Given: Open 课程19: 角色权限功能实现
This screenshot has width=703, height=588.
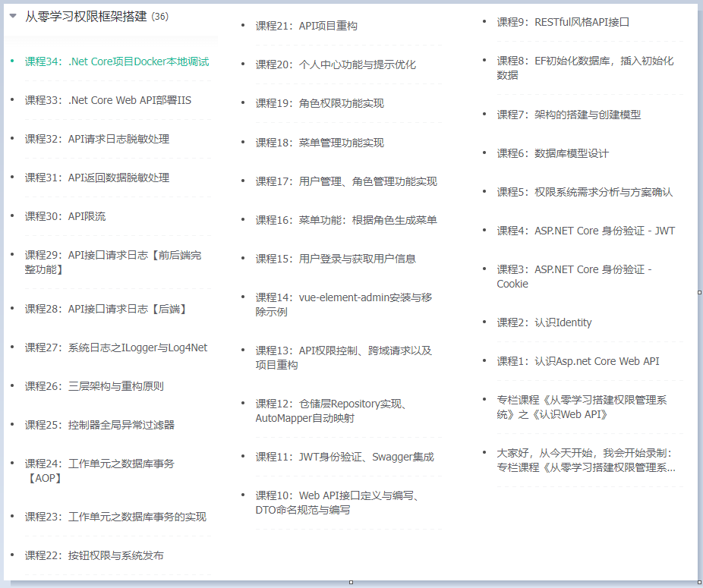Looking at the screenshot, I should point(320,103).
